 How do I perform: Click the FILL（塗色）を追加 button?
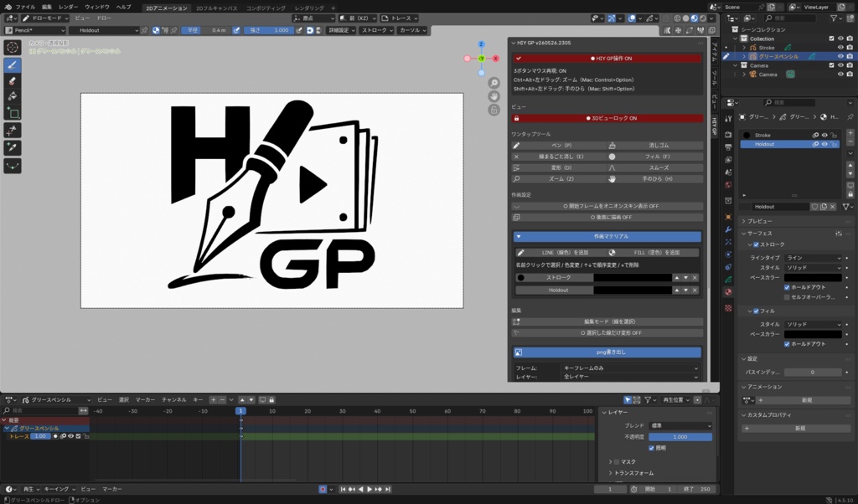[x=654, y=253]
